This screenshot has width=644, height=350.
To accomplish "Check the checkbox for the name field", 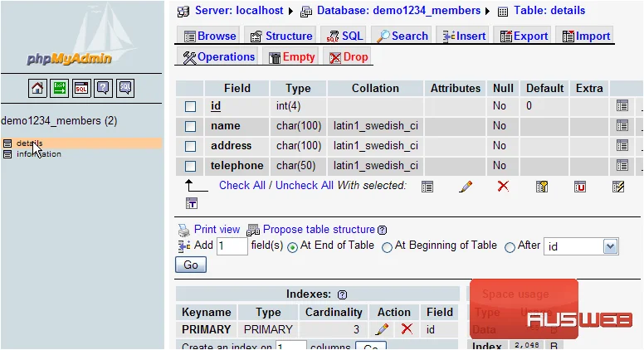I will click(x=190, y=126).
